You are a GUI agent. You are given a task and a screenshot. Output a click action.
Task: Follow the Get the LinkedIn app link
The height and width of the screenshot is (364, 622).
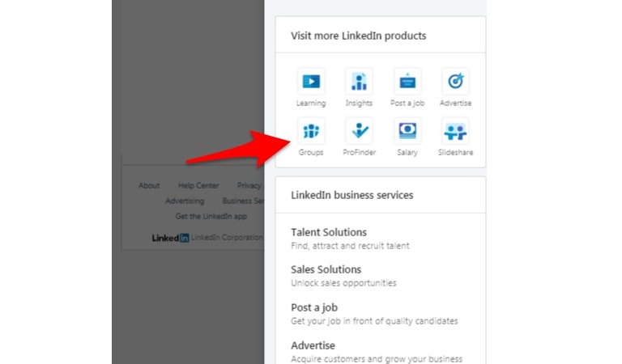click(211, 216)
